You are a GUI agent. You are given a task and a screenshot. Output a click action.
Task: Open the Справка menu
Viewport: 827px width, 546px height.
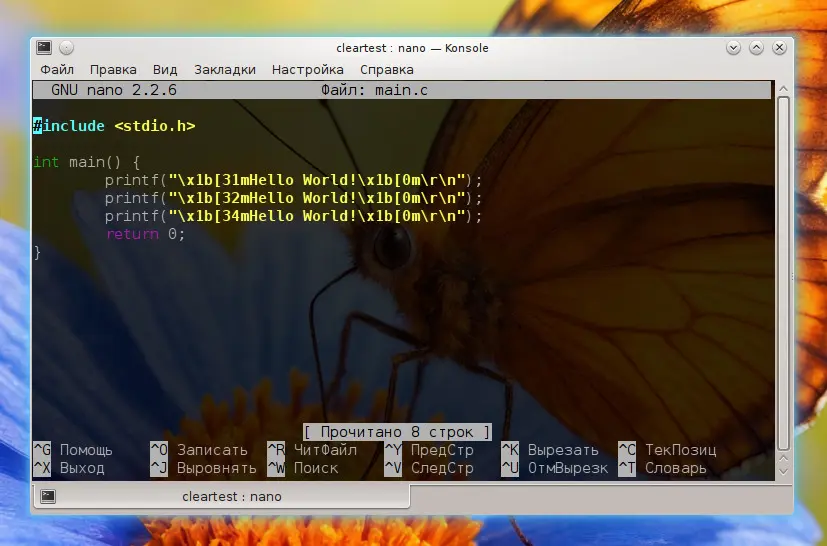[387, 70]
